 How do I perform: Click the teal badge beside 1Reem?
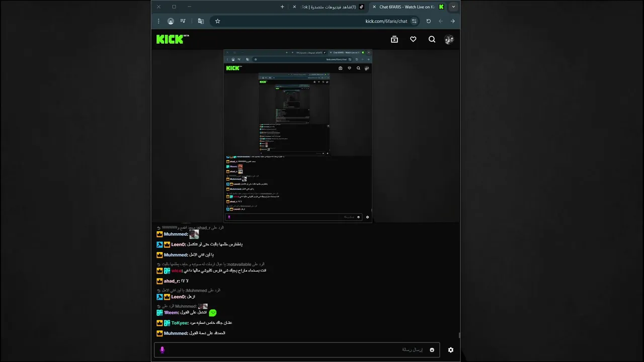[159, 313]
